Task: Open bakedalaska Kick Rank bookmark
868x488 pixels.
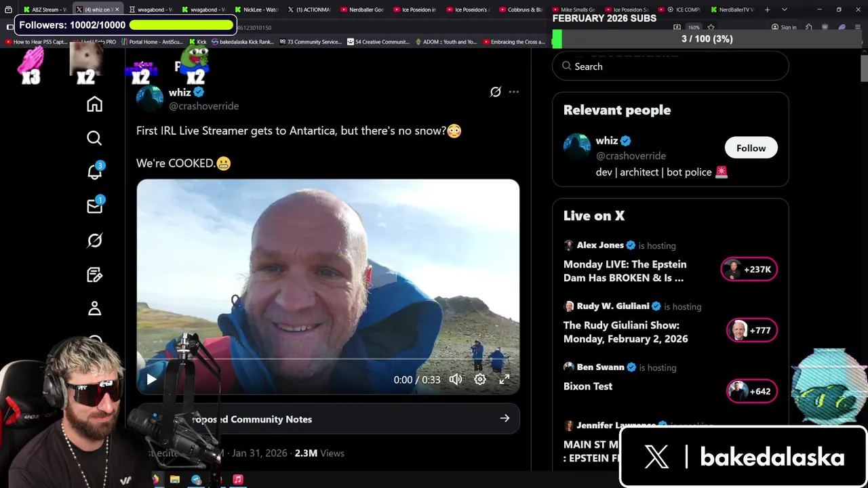Action: tap(242, 42)
